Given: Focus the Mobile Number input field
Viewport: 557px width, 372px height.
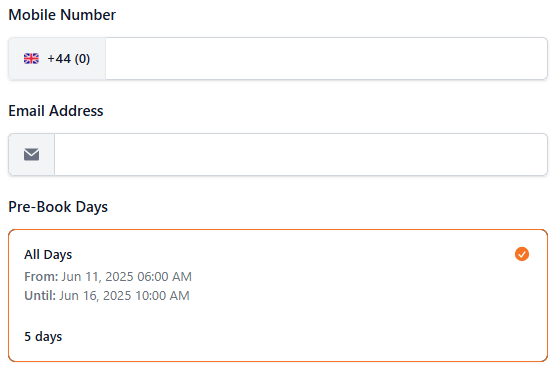Looking at the screenshot, I should pos(326,59).
